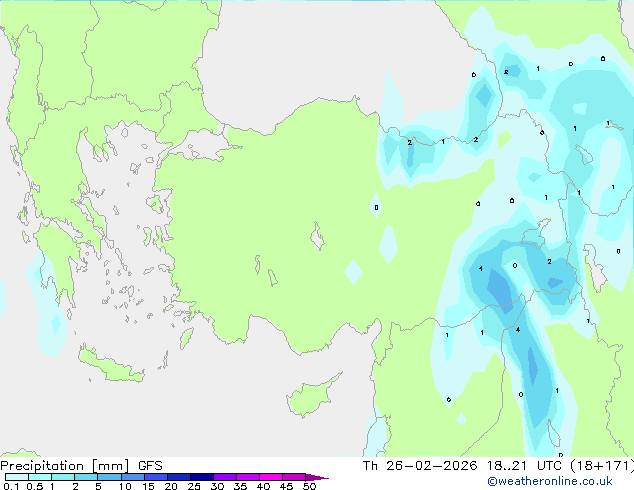The height and width of the screenshot is (490, 634).
Task: Select the 2–5 mm legend swatch
Action: pos(86,477)
